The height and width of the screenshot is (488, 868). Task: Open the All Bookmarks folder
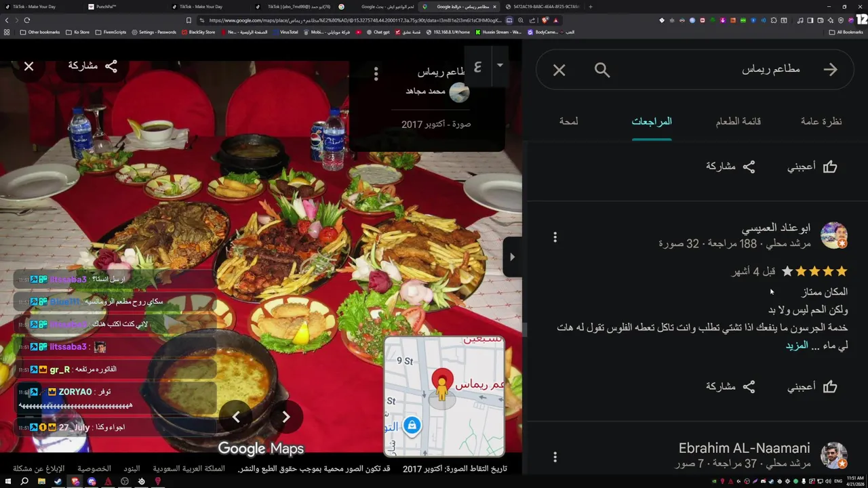point(846,32)
